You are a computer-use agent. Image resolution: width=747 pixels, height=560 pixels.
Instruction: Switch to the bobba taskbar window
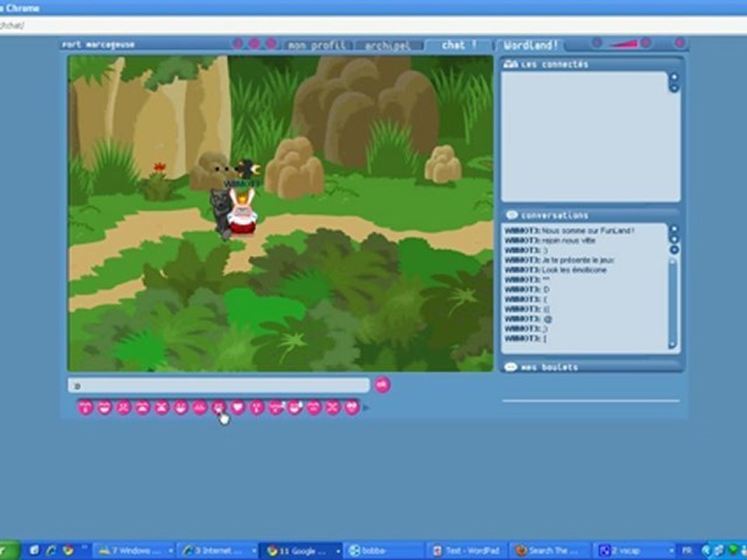point(384,551)
